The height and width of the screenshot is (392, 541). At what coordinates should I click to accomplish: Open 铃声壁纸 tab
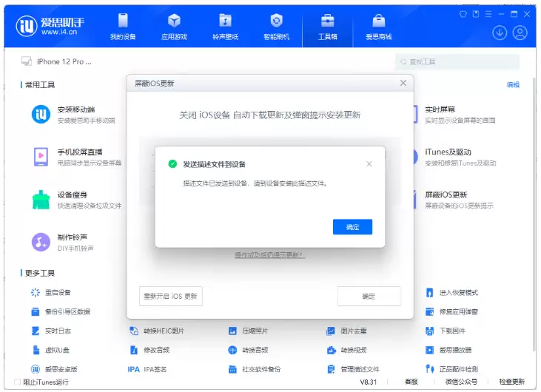pyautogui.click(x=225, y=27)
